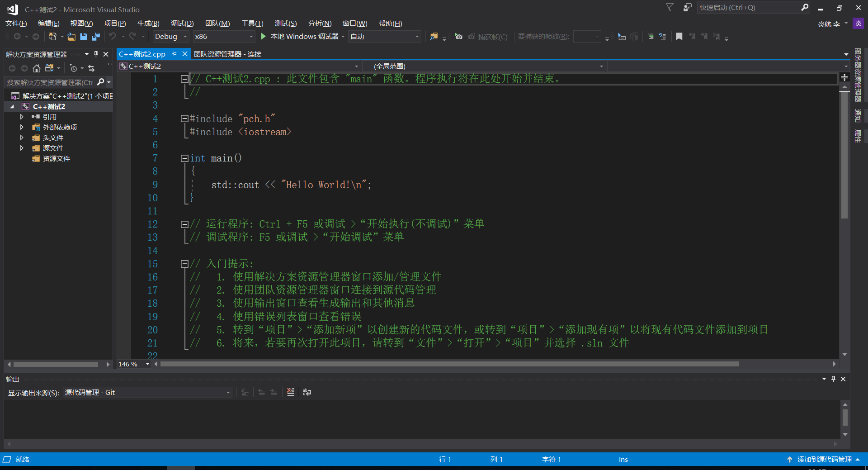Open the send feedback icon
This screenshot has height=470, width=868.
point(687,7)
